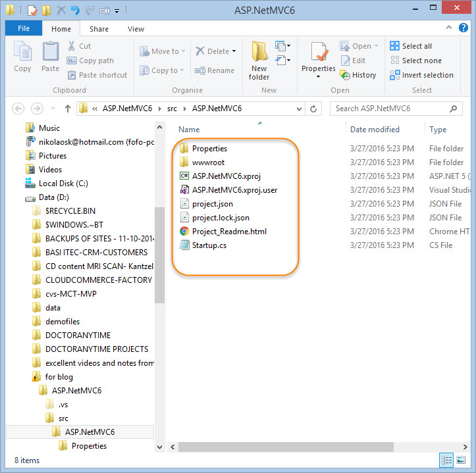Select the DOCTORANYTIME PROJECTS folder
Screen dimensions: 476x473
(90, 349)
